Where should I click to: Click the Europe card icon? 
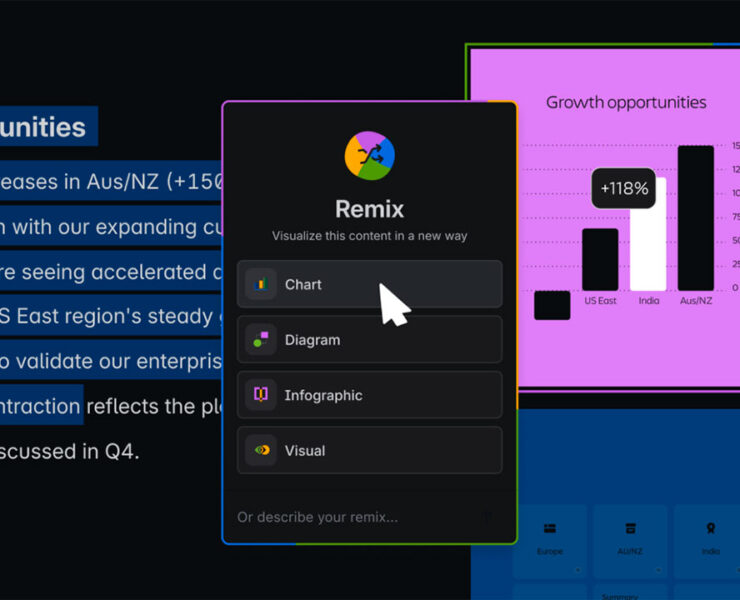click(550, 528)
